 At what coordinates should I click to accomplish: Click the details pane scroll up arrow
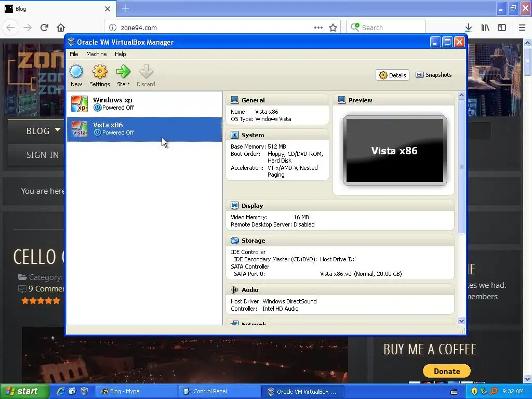[461, 96]
